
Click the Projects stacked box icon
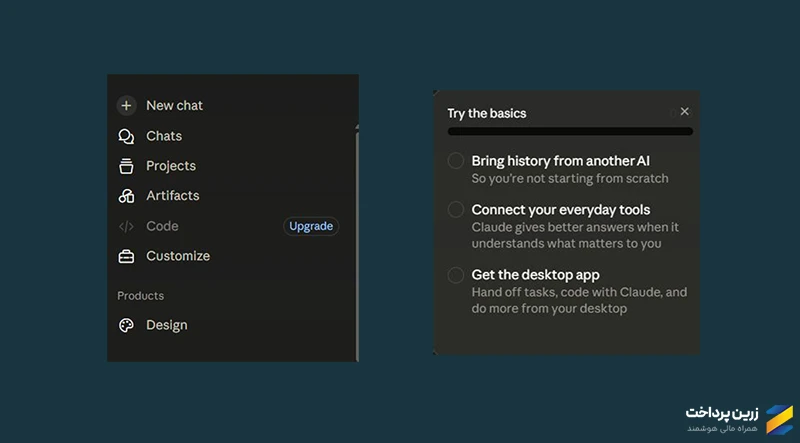coord(126,166)
